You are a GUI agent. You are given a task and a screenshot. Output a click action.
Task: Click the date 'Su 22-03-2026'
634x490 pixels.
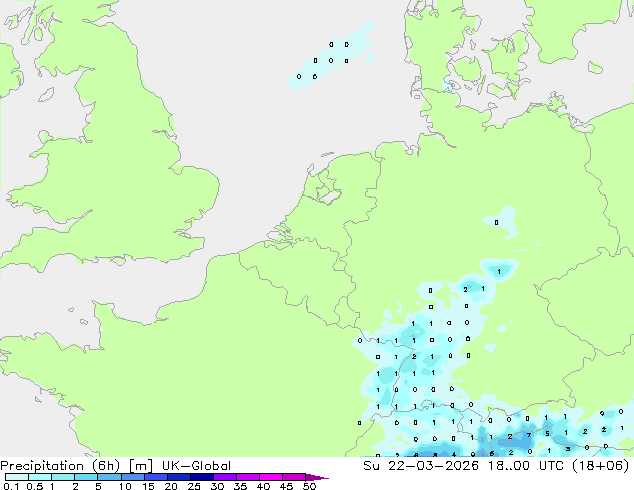coord(421,466)
